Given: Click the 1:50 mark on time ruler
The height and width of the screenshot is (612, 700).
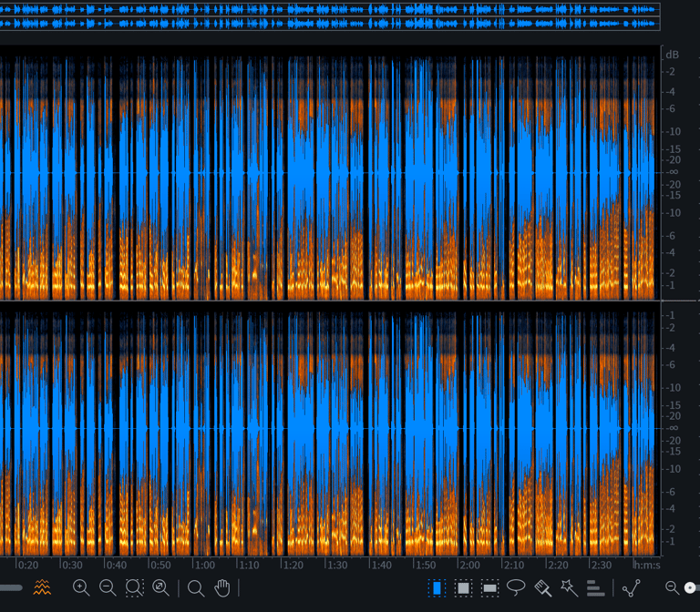Looking at the screenshot, I should [426, 566].
